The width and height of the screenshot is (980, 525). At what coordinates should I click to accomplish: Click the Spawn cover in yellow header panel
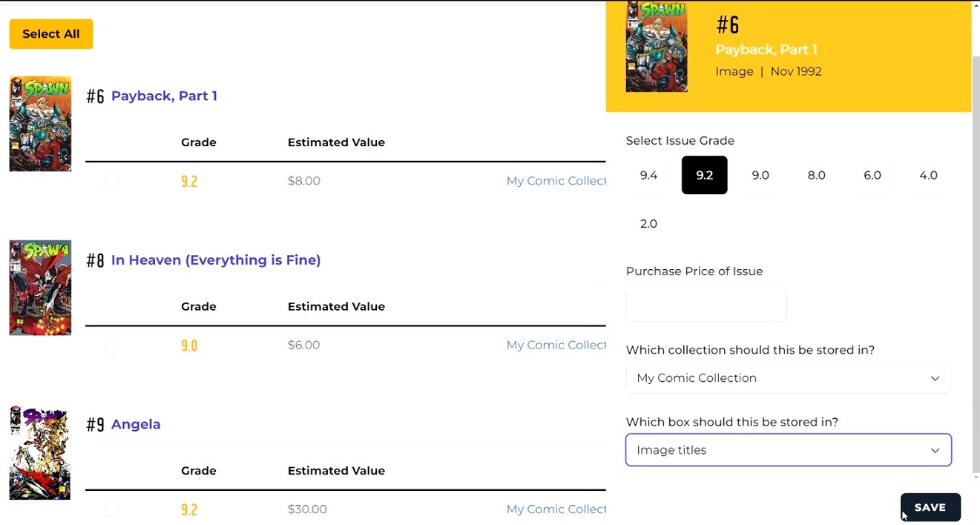click(x=657, y=47)
